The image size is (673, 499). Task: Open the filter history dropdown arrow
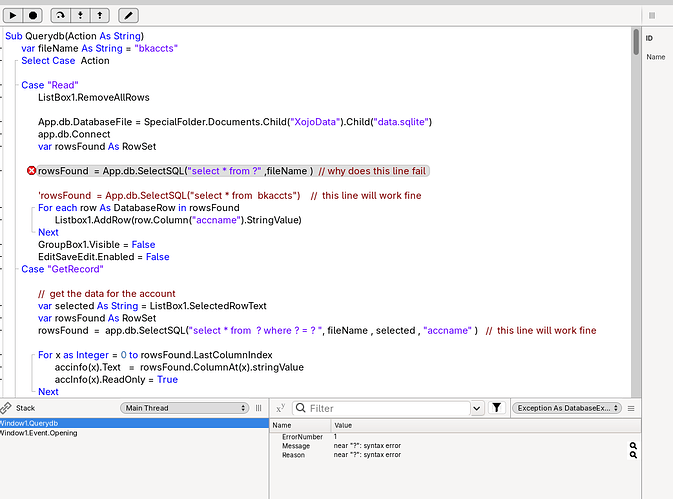(x=477, y=408)
